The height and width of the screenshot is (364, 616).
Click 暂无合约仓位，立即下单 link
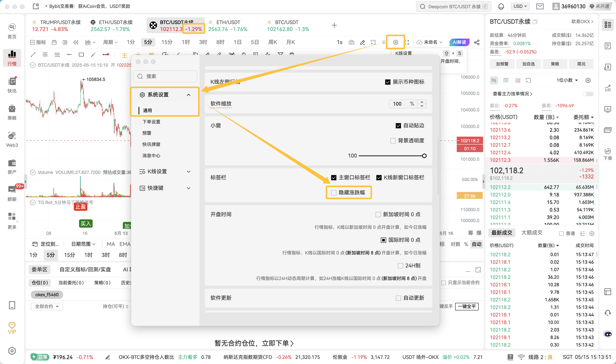[254, 343]
